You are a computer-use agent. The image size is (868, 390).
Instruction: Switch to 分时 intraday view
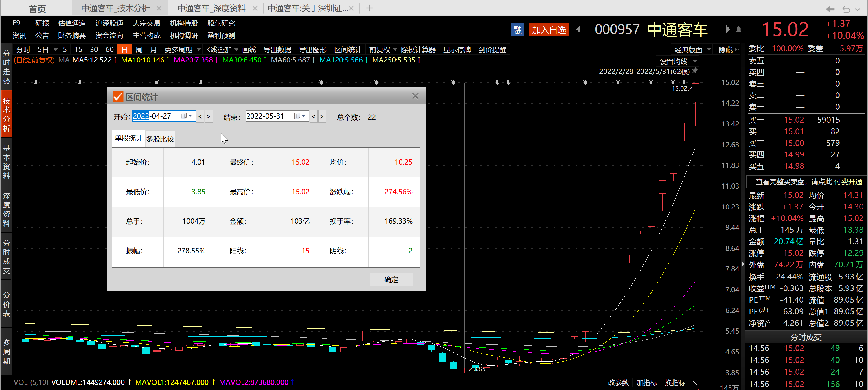[x=23, y=50]
